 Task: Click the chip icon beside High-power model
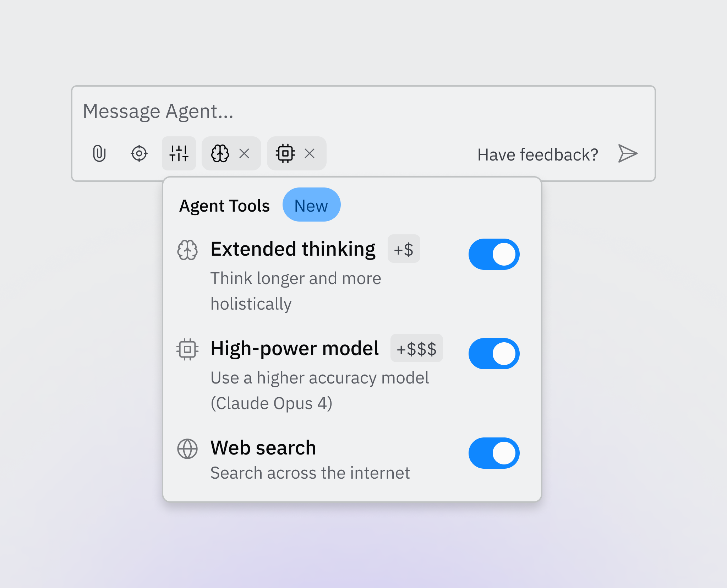[187, 349]
